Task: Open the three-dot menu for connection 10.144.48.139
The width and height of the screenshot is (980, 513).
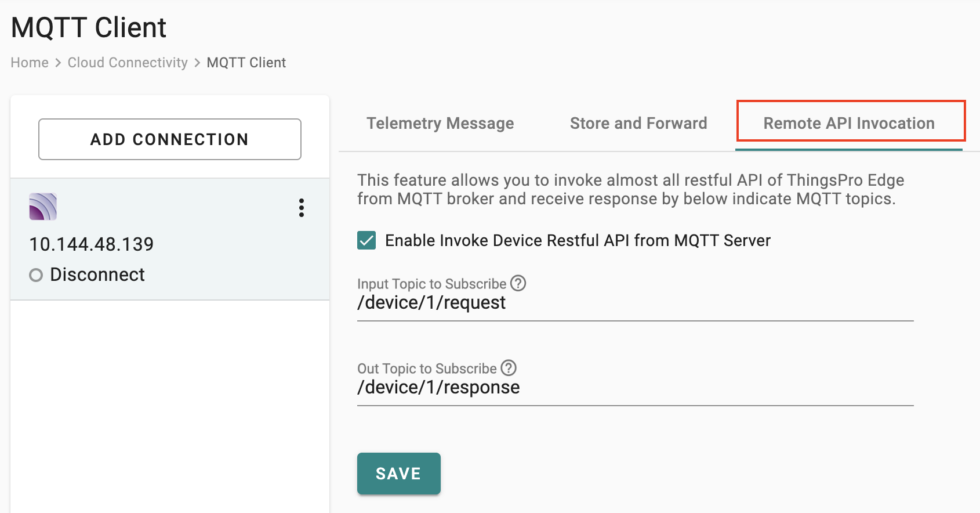Action: (x=301, y=208)
